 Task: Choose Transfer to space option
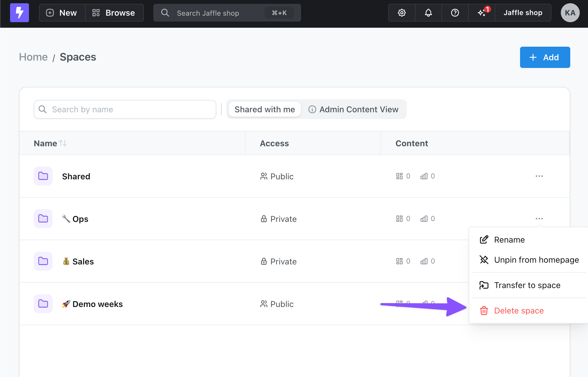[x=527, y=285]
